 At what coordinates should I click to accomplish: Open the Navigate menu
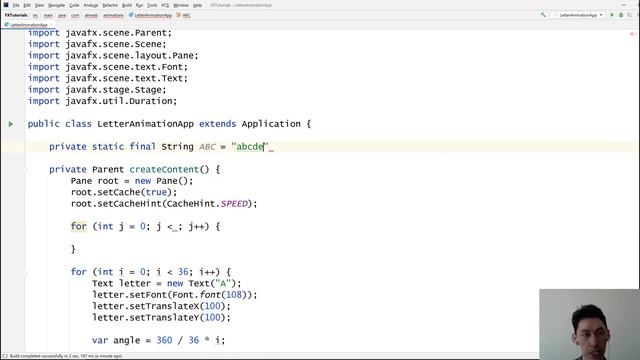pyautogui.click(x=56, y=5)
